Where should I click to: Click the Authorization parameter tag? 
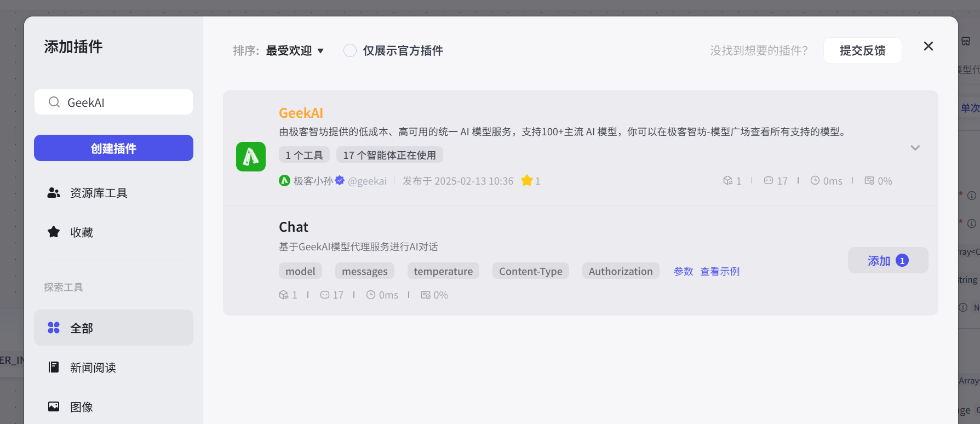pos(621,271)
